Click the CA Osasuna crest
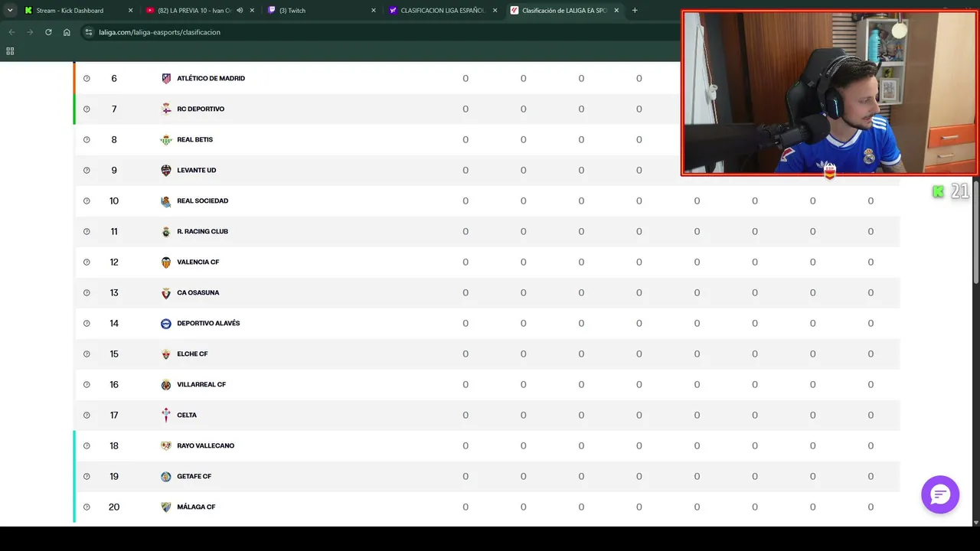980x551 pixels. click(x=166, y=292)
